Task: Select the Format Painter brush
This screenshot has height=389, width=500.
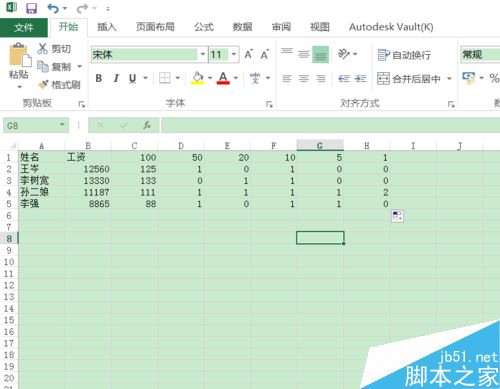Action: pyautogui.click(x=43, y=85)
